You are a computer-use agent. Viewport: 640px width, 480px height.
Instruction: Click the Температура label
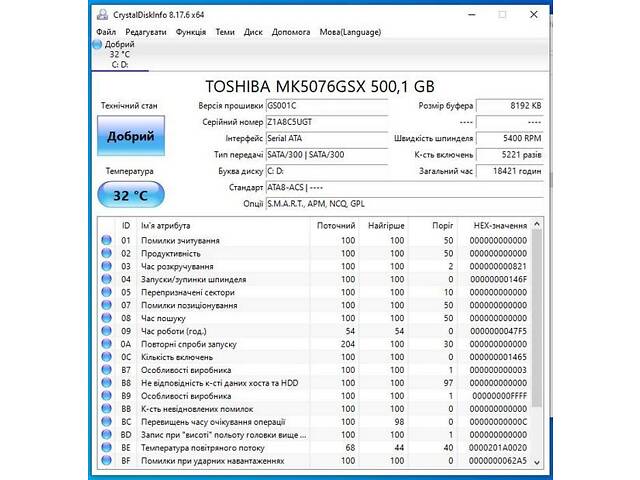[x=130, y=171]
